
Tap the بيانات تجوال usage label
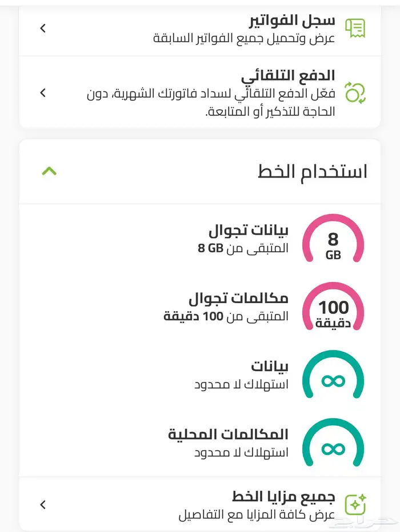click(248, 231)
